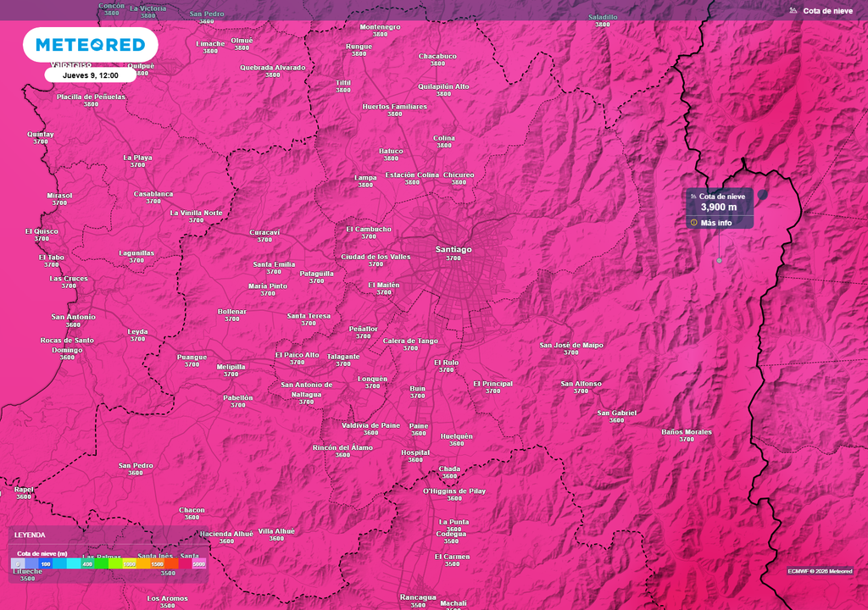Click the El Quisco label
Screen dimensions: 868x610
coord(42,231)
